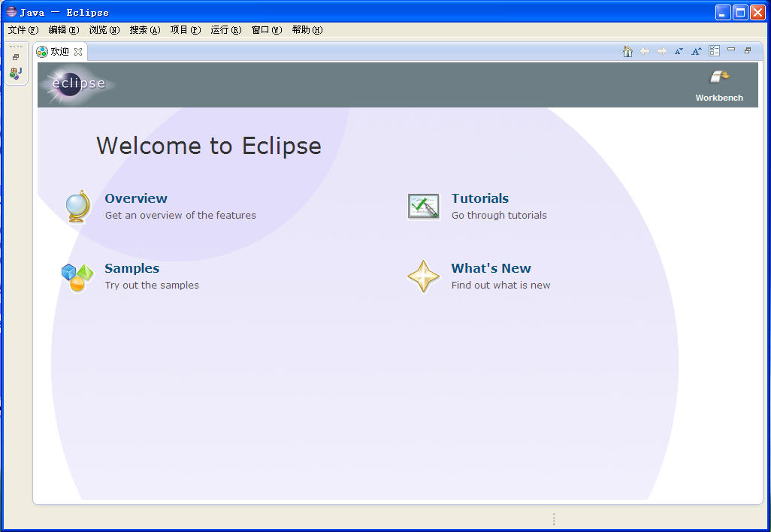Viewport: 771px width, 532px height.
Task: Click the Samples cubes icon
Action: pyautogui.click(x=76, y=276)
